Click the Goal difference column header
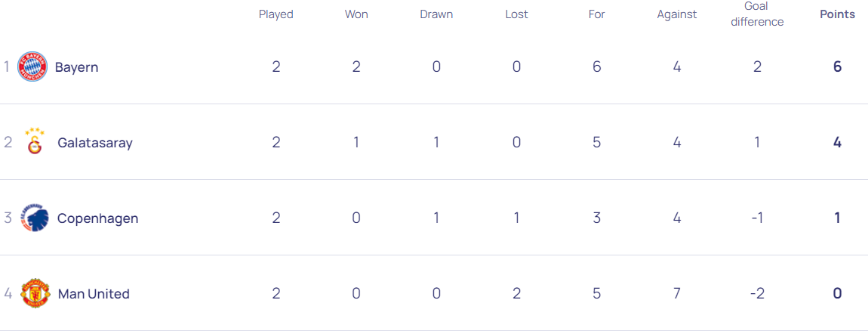The image size is (868, 331). 757,14
